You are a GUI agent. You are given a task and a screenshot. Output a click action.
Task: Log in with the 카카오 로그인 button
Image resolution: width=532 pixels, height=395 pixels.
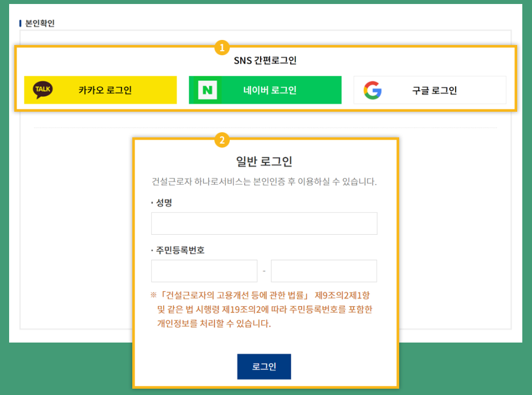coord(100,90)
